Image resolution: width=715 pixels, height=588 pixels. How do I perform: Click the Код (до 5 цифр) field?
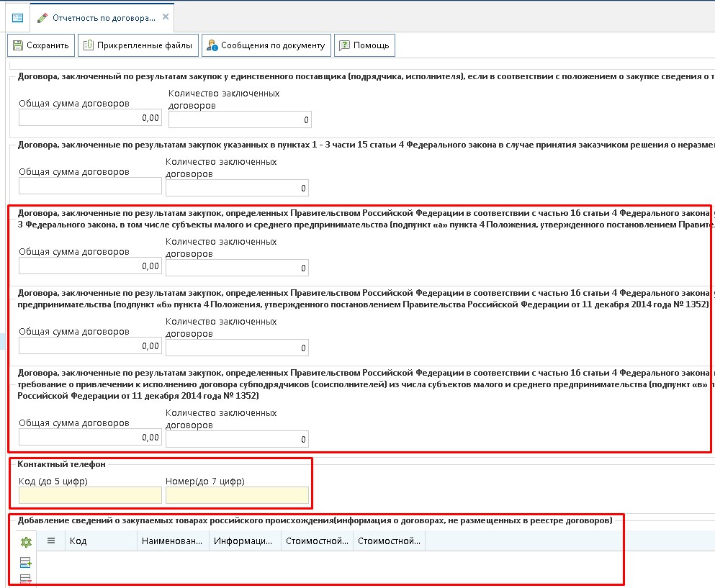coord(88,494)
